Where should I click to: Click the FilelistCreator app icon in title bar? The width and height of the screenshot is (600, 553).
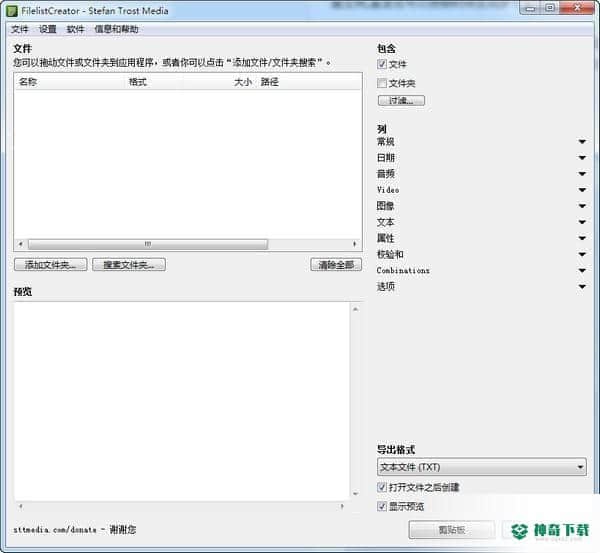12,11
